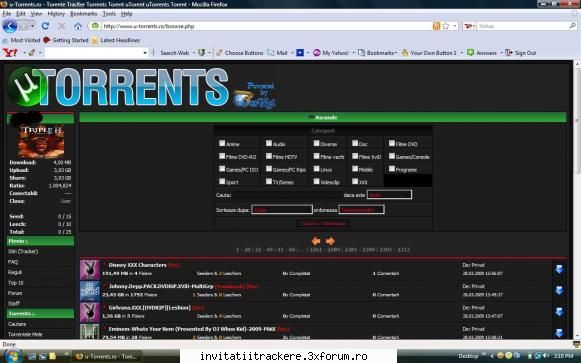Screen dimensions: 581x363
Task: Open the Bookmarks menu in menu bar
Action: (84, 14)
